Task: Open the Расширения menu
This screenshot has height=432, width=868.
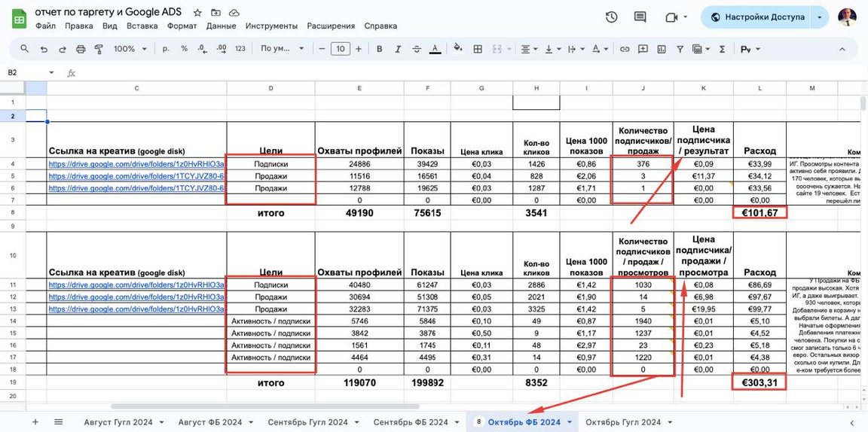Action: (331, 26)
